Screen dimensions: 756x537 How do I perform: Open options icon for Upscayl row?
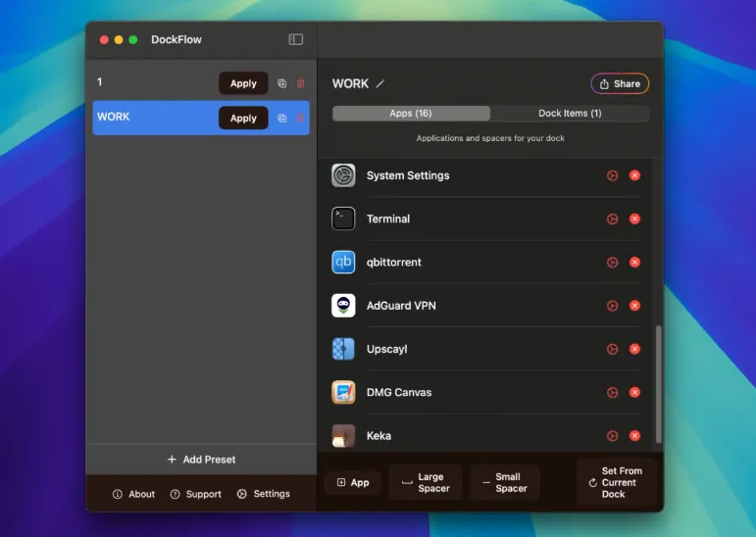coord(612,349)
